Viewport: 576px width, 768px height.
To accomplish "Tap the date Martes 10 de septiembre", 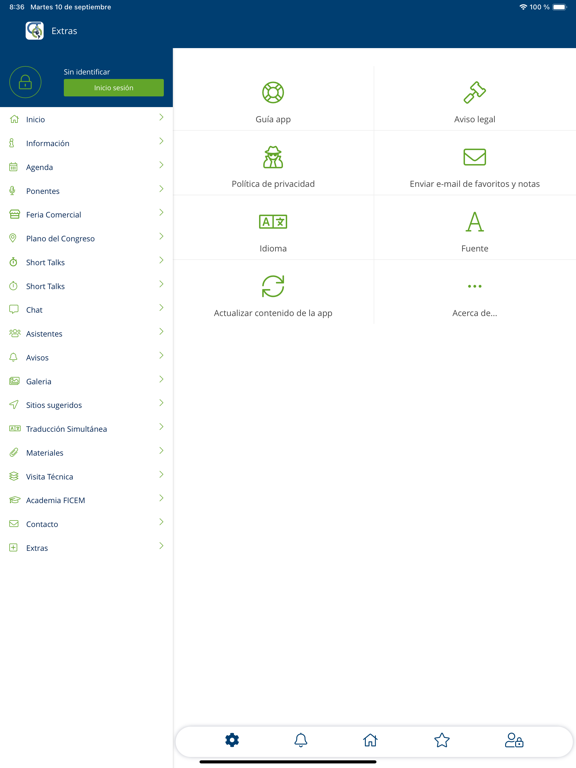I will [x=71, y=7].
